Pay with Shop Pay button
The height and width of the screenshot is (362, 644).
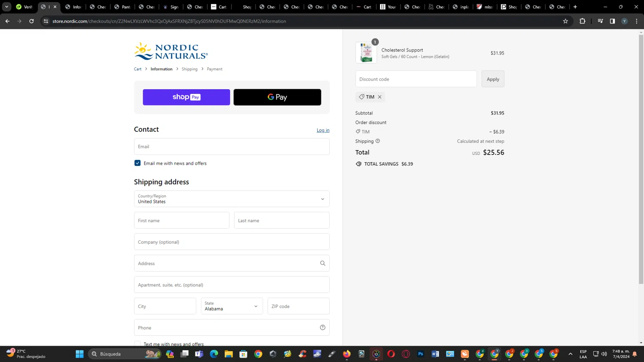(x=186, y=97)
